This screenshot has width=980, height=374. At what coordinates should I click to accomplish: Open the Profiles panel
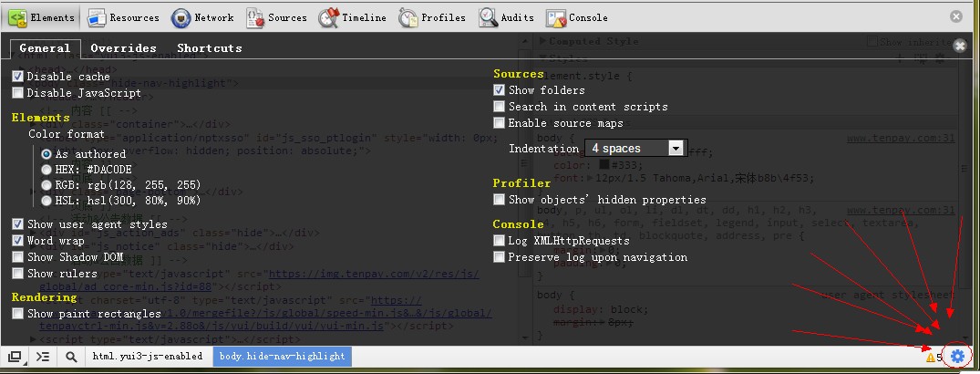pyautogui.click(x=432, y=17)
